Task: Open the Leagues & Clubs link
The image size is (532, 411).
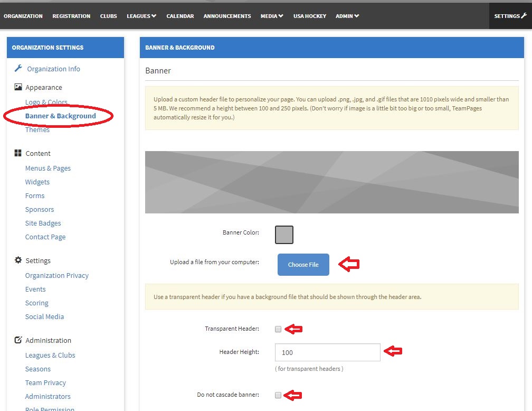Action: click(x=50, y=356)
